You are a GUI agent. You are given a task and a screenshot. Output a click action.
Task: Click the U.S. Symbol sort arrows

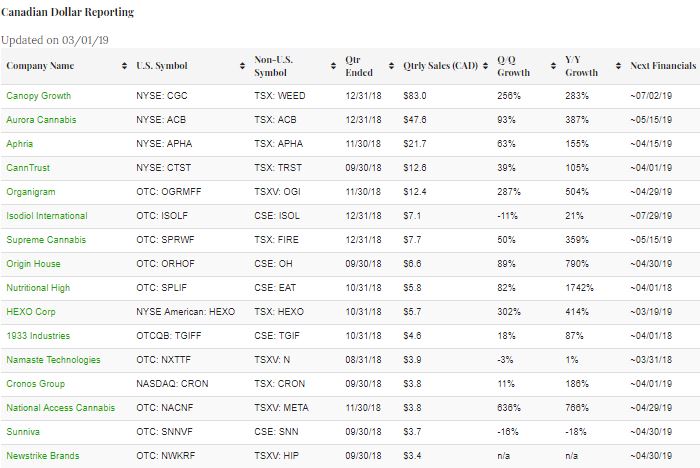click(x=242, y=66)
